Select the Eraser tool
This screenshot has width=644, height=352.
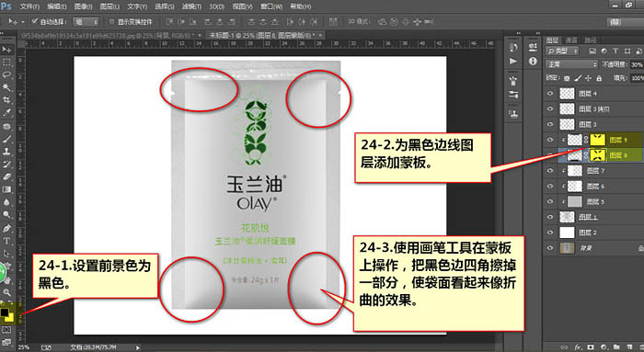6,176
